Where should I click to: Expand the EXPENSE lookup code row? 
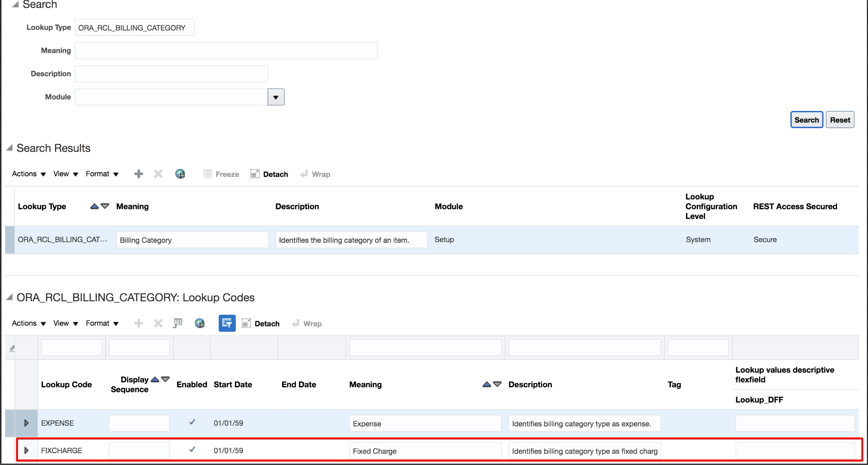click(26, 423)
